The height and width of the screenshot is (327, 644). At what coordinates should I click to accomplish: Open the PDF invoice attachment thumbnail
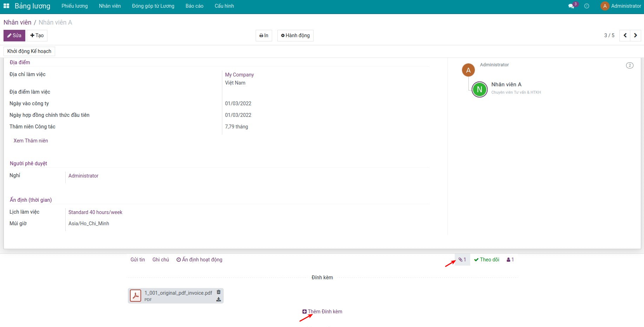[136, 296]
